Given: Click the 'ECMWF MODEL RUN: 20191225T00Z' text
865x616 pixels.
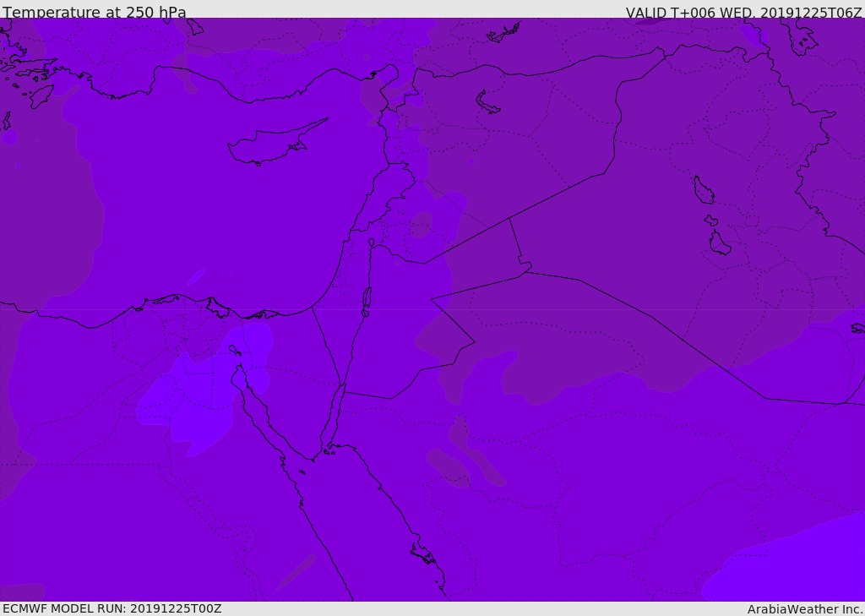Looking at the screenshot, I should (x=112, y=608).
